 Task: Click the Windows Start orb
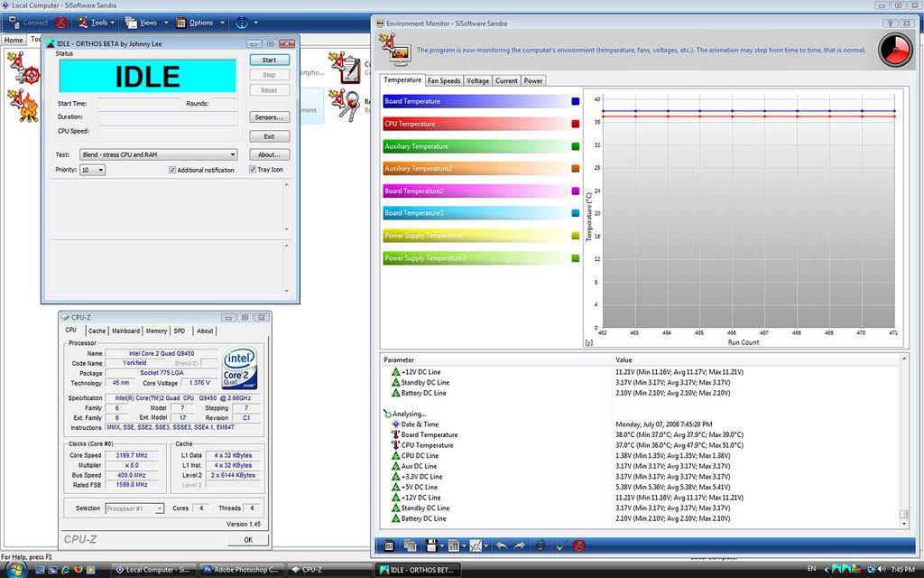(14, 569)
